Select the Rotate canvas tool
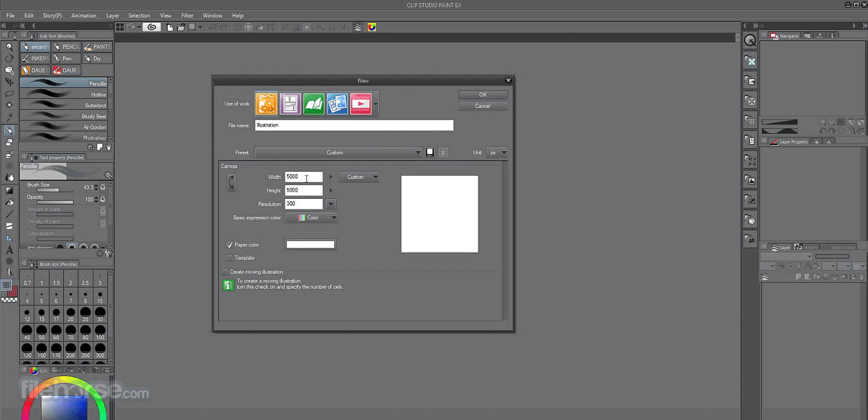Image resolution: width=868 pixels, height=420 pixels. click(x=9, y=59)
